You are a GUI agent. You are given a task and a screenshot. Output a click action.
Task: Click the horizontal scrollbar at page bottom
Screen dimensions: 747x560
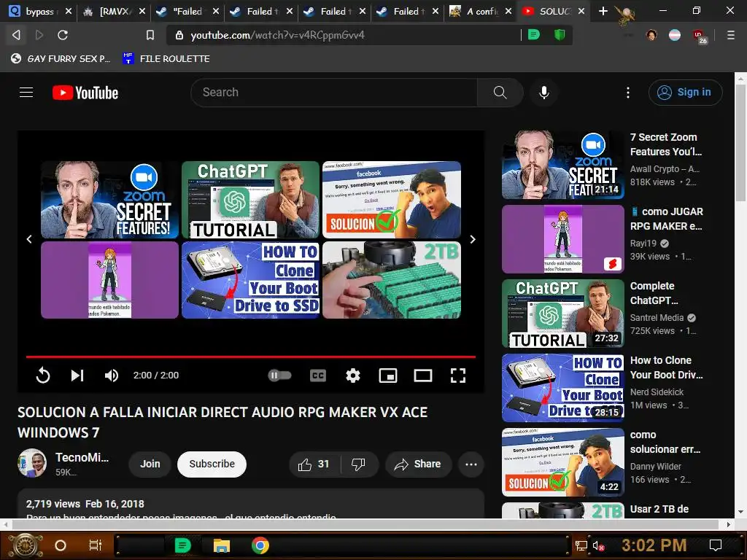click(367, 524)
